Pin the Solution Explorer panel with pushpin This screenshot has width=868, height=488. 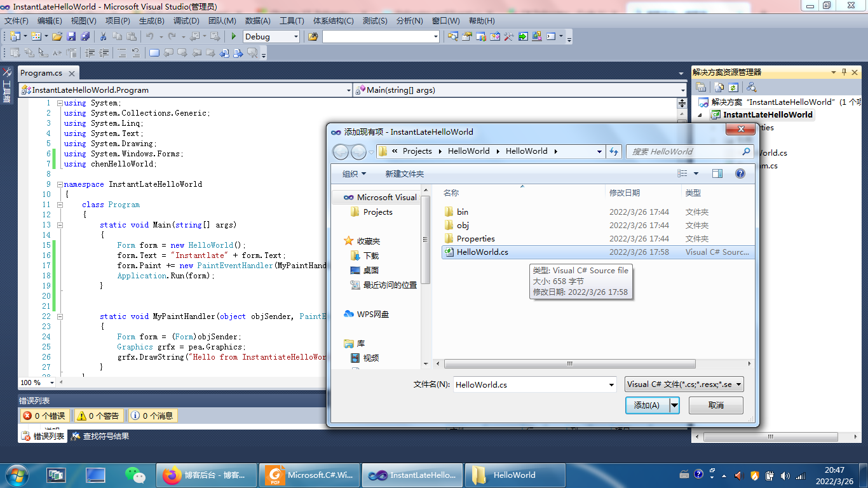844,72
